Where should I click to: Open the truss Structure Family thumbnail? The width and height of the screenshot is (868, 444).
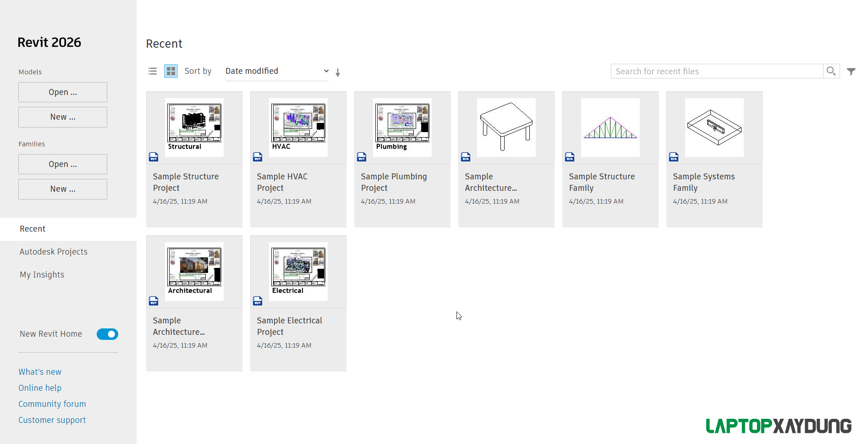610,128
